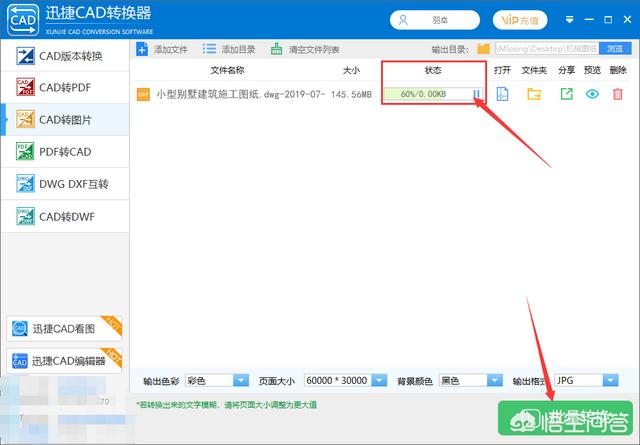This screenshot has width=640, height=445.
Task: Switch to CAD转PDF tab
Action: click(65, 87)
